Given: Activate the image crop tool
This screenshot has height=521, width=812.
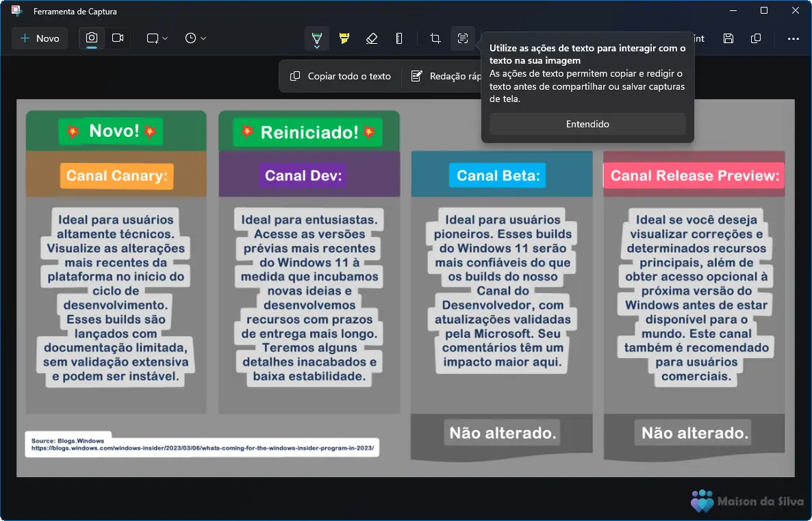Looking at the screenshot, I should pos(435,38).
